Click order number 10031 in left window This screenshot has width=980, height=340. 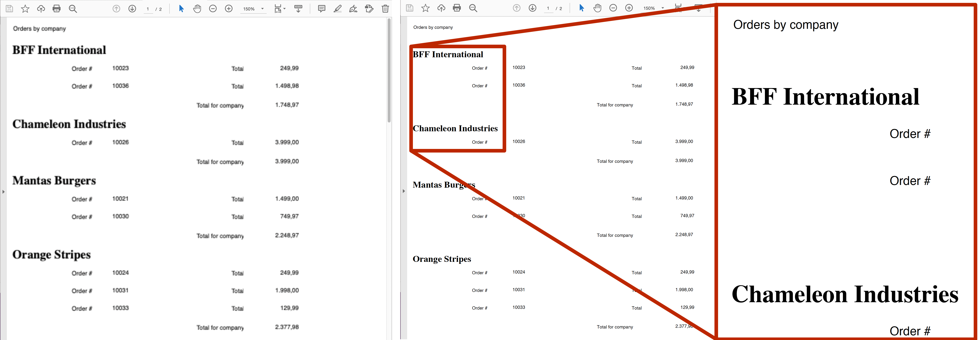pyautogui.click(x=120, y=290)
